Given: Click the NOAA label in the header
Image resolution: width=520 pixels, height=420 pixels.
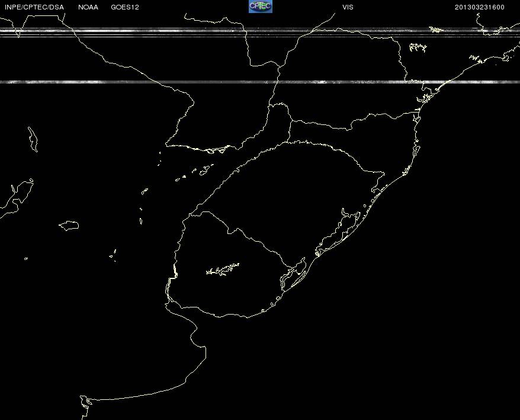Looking at the screenshot, I should (88, 7).
